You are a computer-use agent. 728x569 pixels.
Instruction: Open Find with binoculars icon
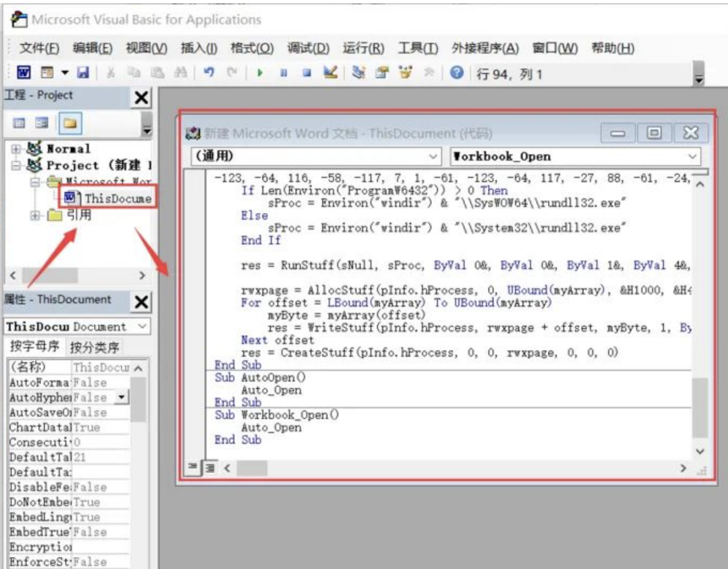click(181, 73)
